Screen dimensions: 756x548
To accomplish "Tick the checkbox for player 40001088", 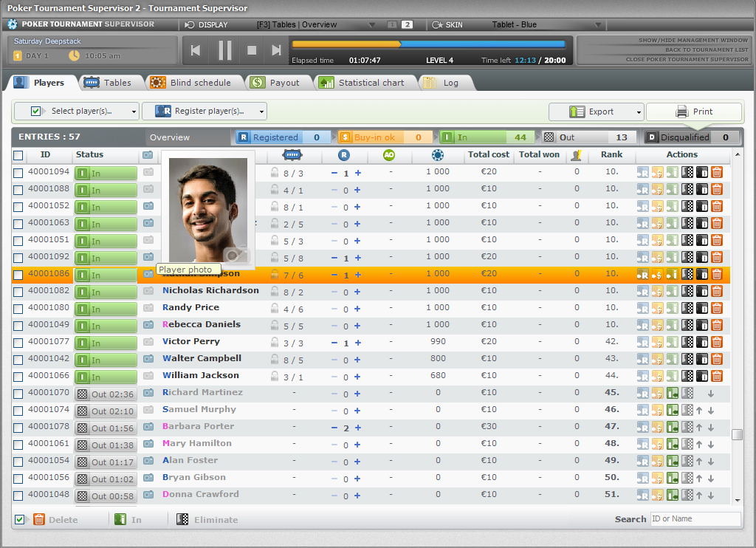I will pyautogui.click(x=18, y=190).
